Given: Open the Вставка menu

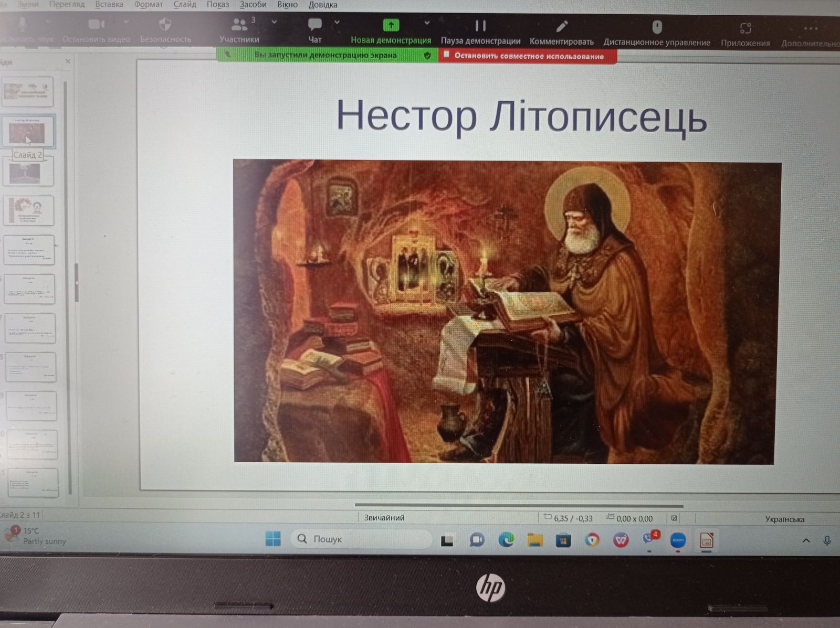Looking at the screenshot, I should (x=109, y=4).
